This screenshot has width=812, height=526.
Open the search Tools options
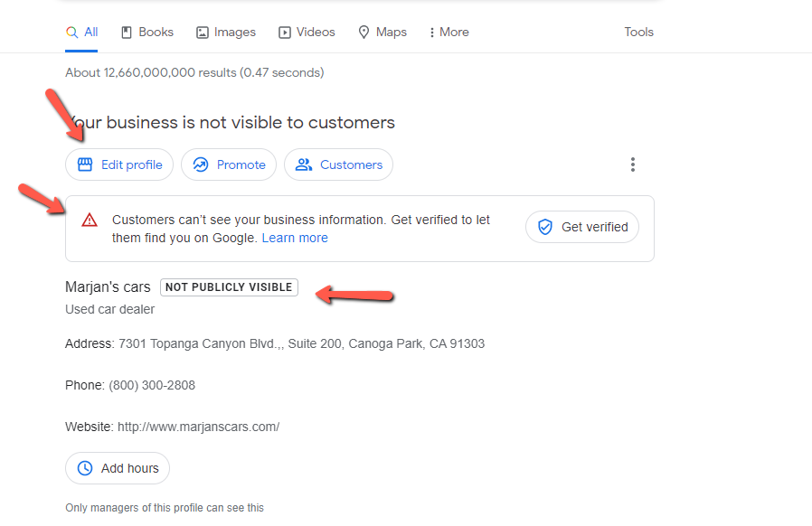(x=638, y=33)
